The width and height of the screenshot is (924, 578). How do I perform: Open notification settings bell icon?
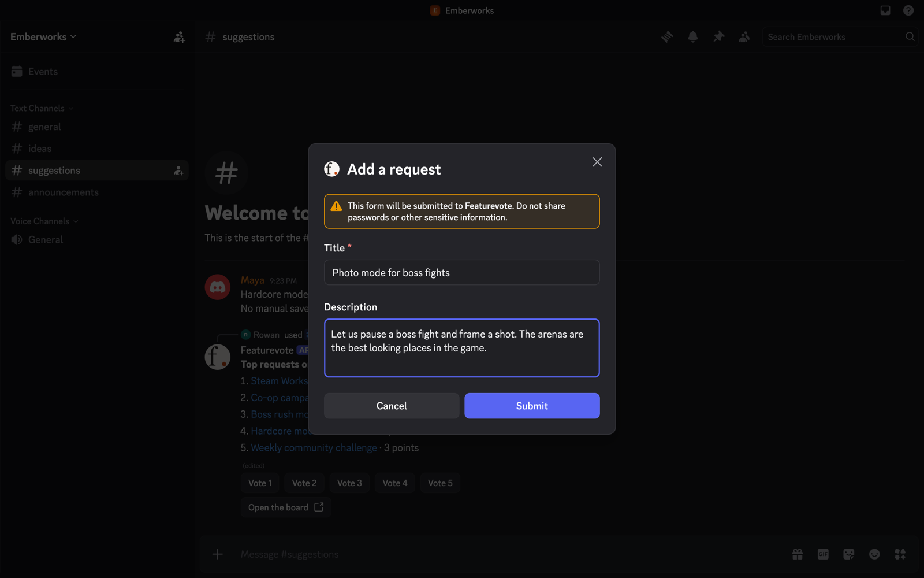point(693,37)
